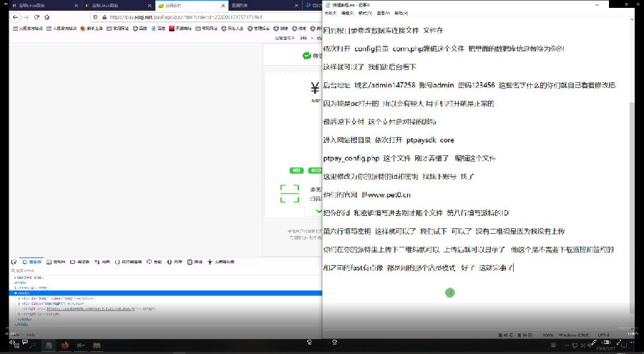
Task: Go back using Firefox's back arrow
Action: click(x=15, y=17)
